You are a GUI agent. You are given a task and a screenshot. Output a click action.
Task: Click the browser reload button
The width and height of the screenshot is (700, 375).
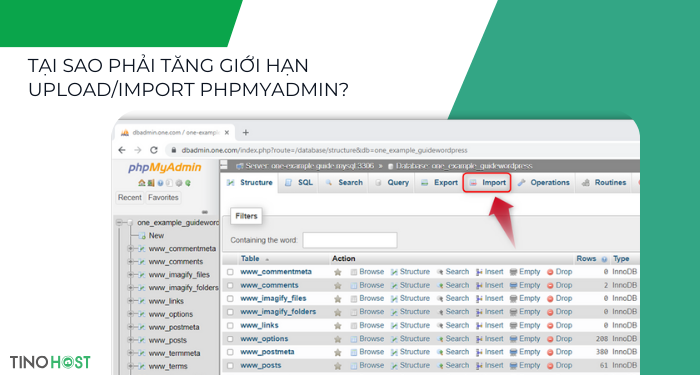tap(154, 150)
